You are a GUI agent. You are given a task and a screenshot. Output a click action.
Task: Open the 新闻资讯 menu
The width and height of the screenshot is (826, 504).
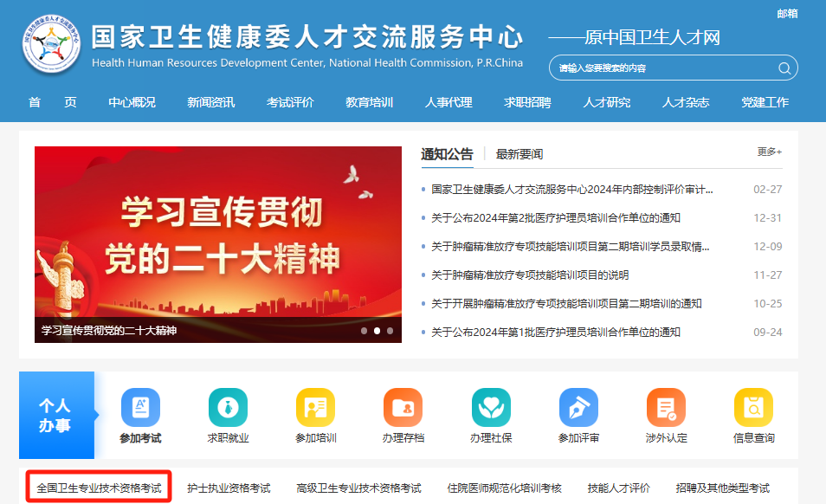click(210, 102)
